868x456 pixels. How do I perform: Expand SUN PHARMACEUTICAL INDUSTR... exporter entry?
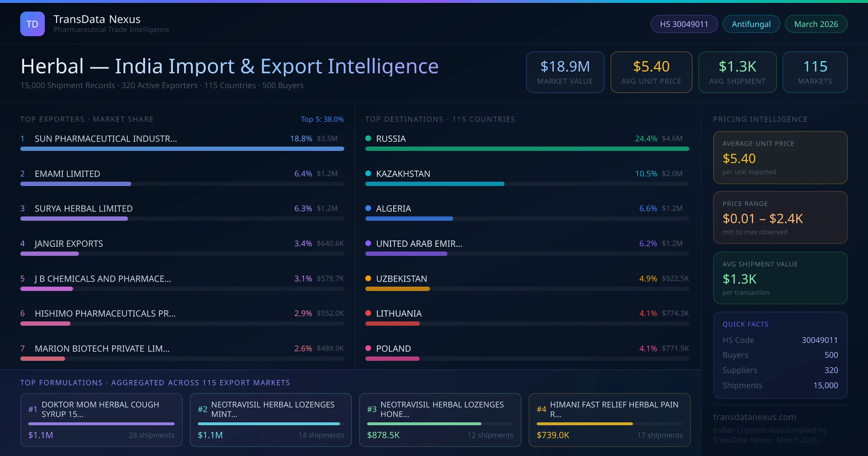[x=105, y=138]
